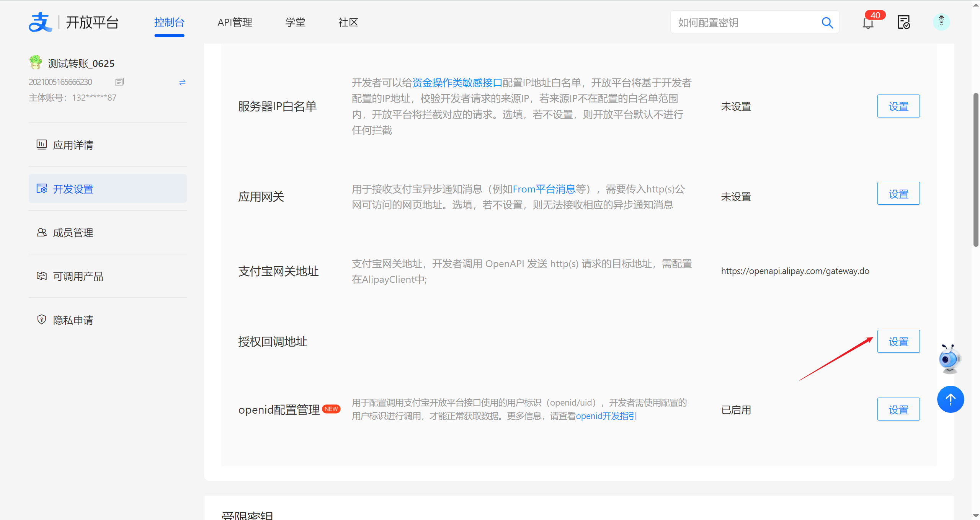Open the user avatar profile
The width and height of the screenshot is (980, 520).
point(941,22)
